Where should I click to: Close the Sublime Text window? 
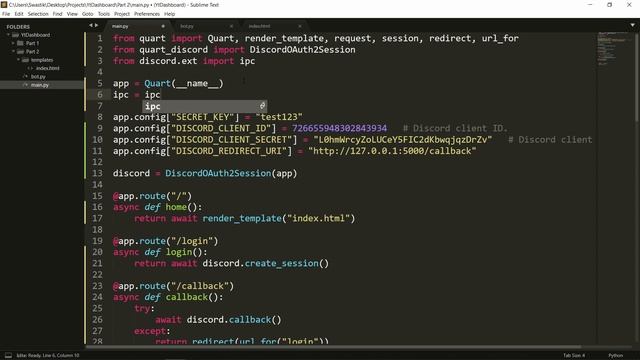tap(629, 4)
